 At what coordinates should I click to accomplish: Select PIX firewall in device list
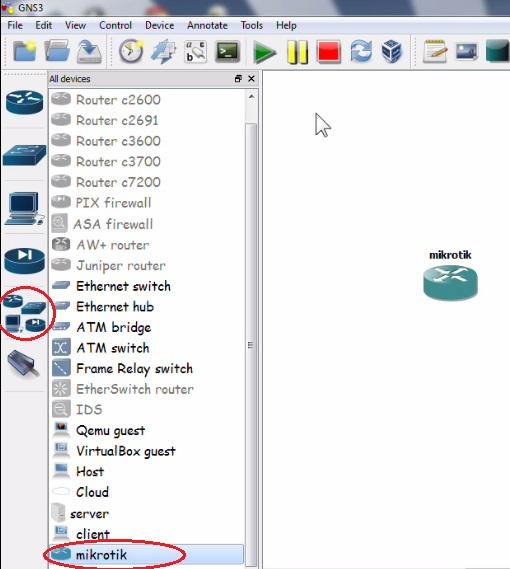[147, 203]
